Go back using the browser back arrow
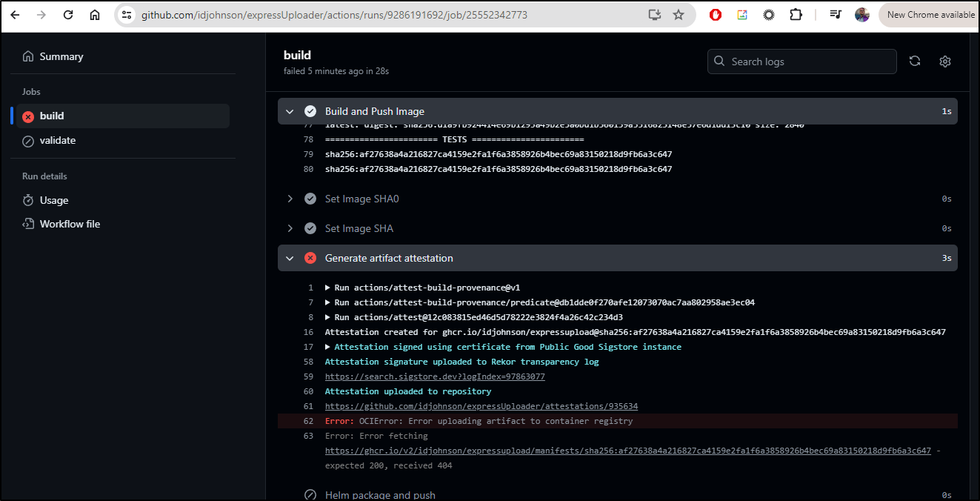980x501 pixels. pyautogui.click(x=15, y=15)
